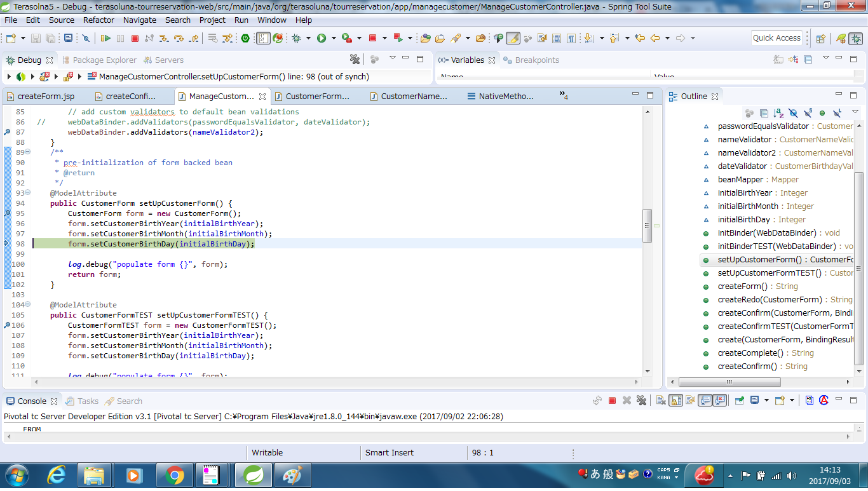Switch to the Servers tab

pyautogui.click(x=164, y=60)
